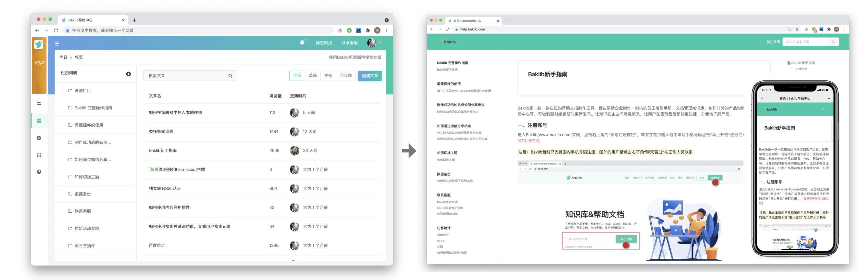Viewport: 868px width, 280px height.
Task: Open 如何将站点数据下载到本地 link
Action: tap(455, 181)
